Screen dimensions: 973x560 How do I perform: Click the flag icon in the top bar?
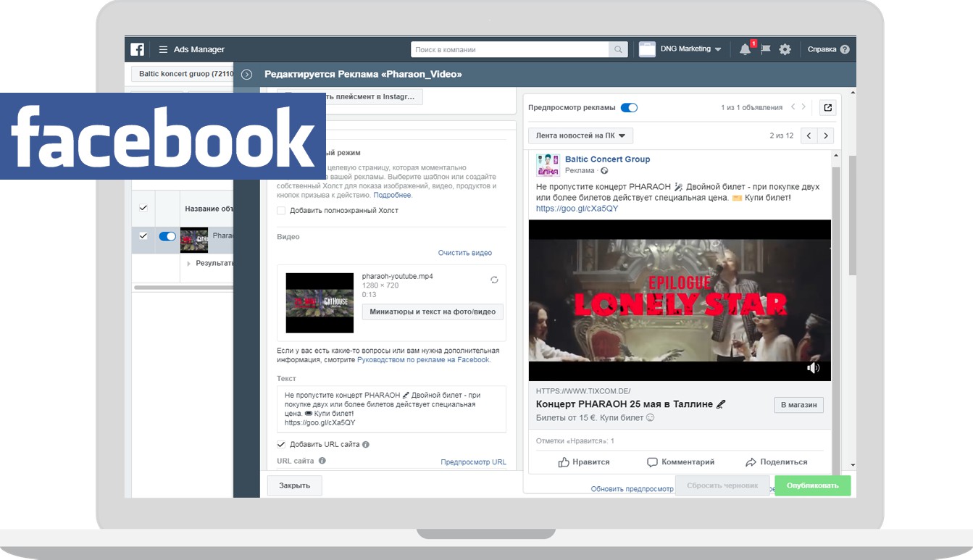point(765,49)
